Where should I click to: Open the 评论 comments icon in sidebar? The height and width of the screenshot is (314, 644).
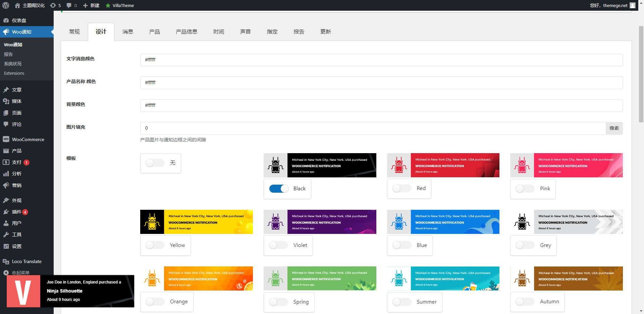tap(6, 124)
